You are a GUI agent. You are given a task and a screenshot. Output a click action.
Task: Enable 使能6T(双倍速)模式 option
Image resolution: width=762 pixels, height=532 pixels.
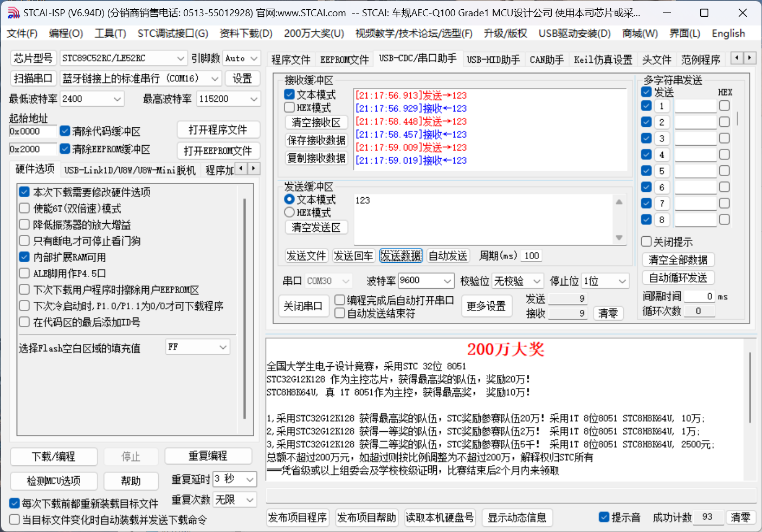pos(24,209)
